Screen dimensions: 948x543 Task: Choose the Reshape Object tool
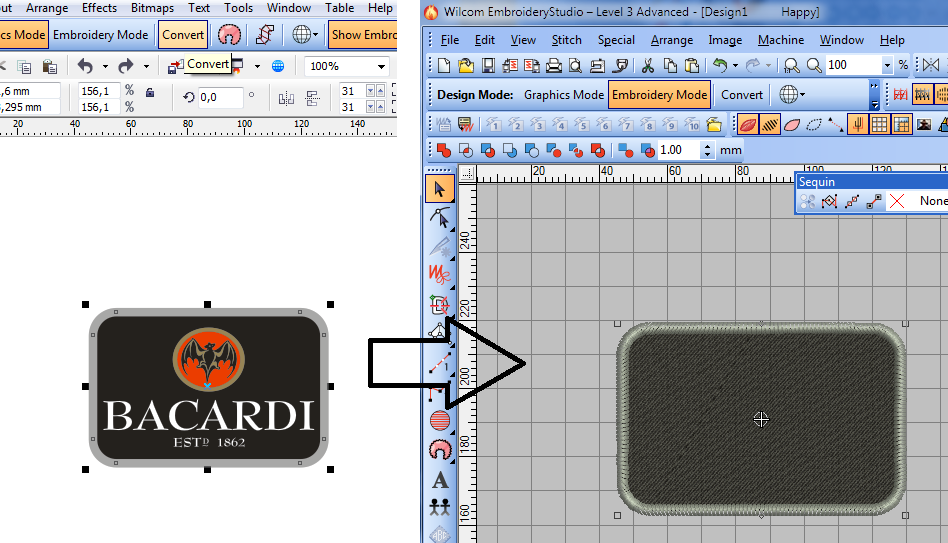(x=440, y=217)
